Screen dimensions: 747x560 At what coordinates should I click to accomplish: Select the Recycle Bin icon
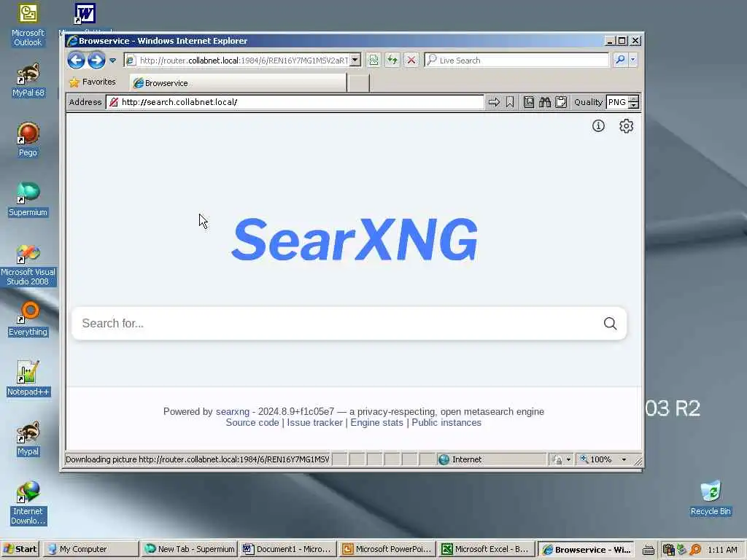(711, 498)
